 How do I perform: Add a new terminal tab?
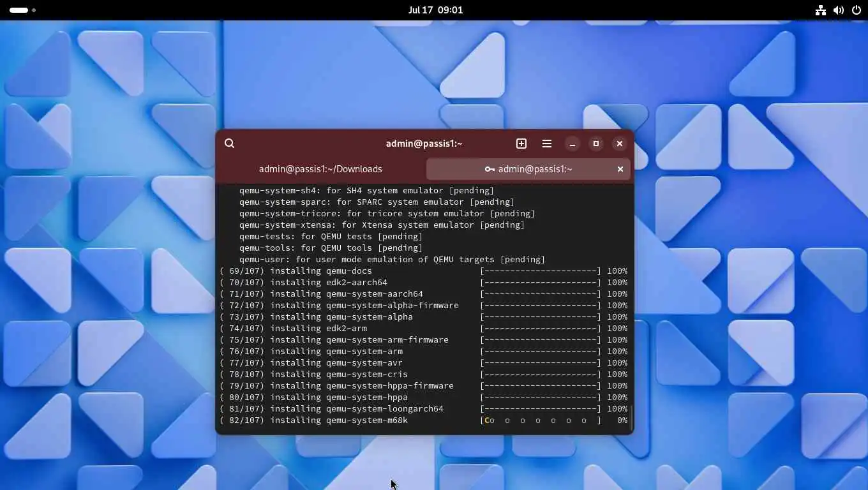521,144
